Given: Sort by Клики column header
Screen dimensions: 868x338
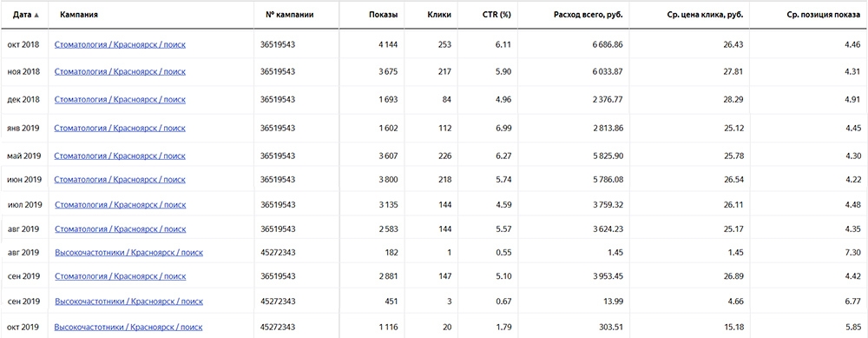Looking at the screenshot, I should (x=439, y=15).
